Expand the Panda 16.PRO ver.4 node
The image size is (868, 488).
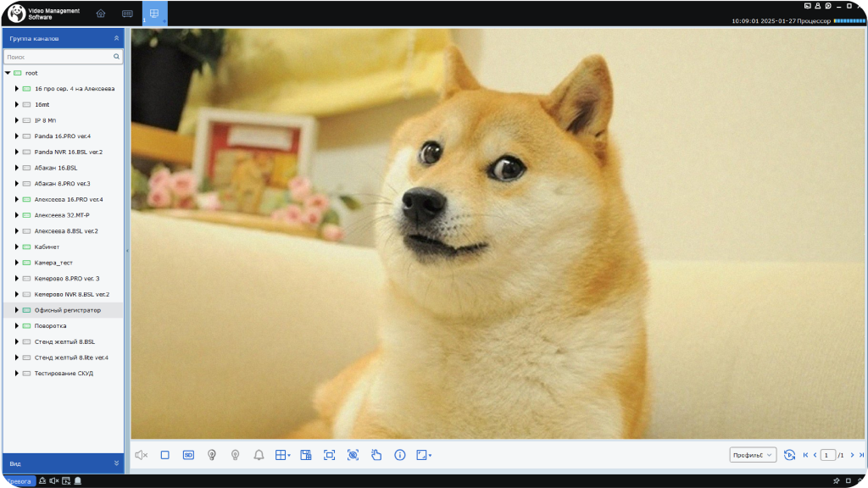tap(17, 136)
